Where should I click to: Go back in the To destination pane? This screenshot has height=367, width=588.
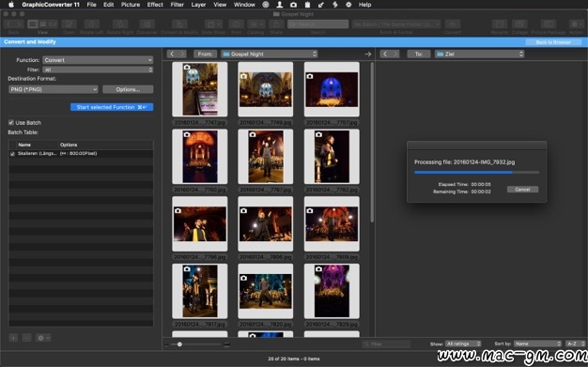coord(385,54)
